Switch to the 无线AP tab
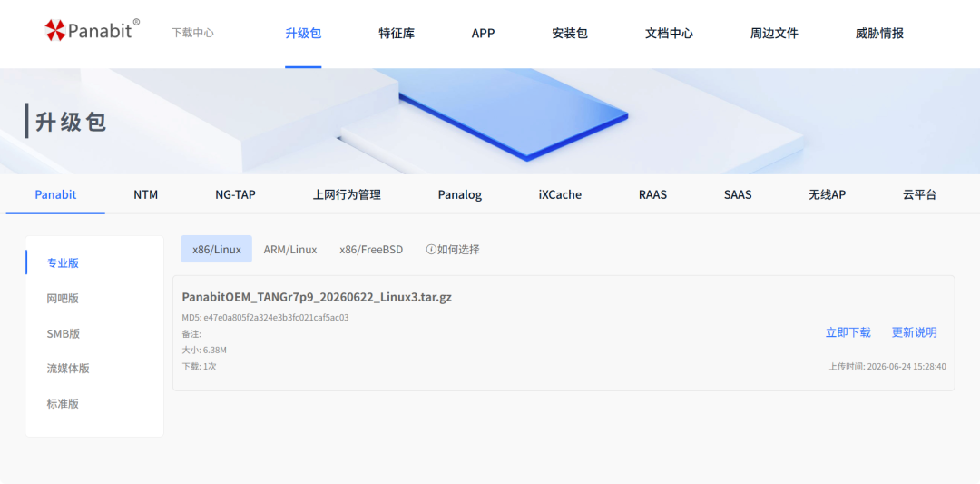The width and height of the screenshot is (980, 484). click(x=827, y=194)
